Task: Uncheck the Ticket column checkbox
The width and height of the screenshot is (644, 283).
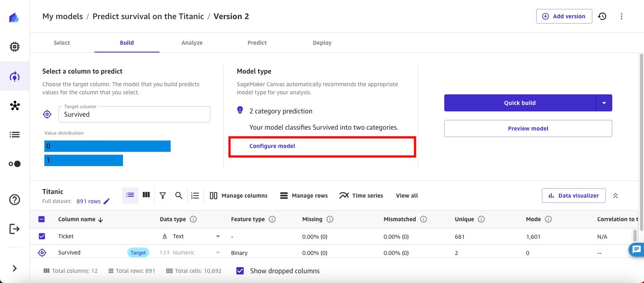Action: (x=41, y=236)
